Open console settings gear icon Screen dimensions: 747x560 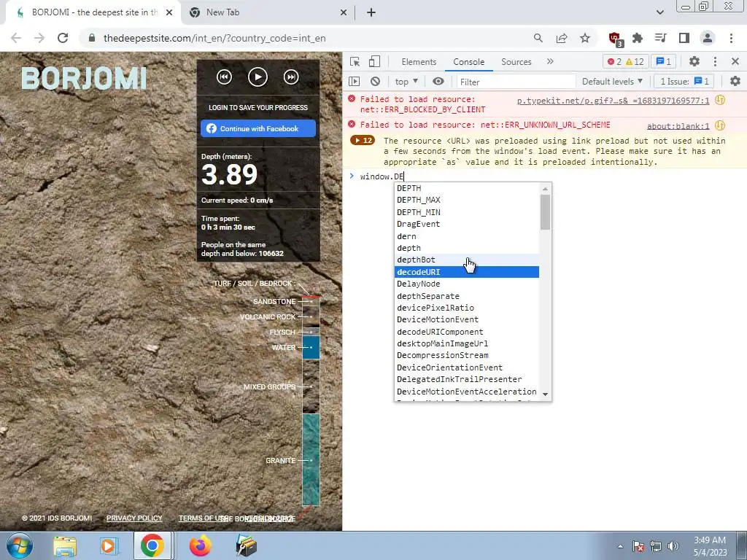[735, 82]
